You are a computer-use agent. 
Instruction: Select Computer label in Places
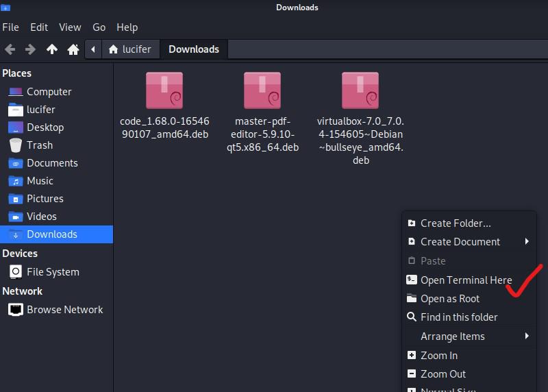(49, 92)
